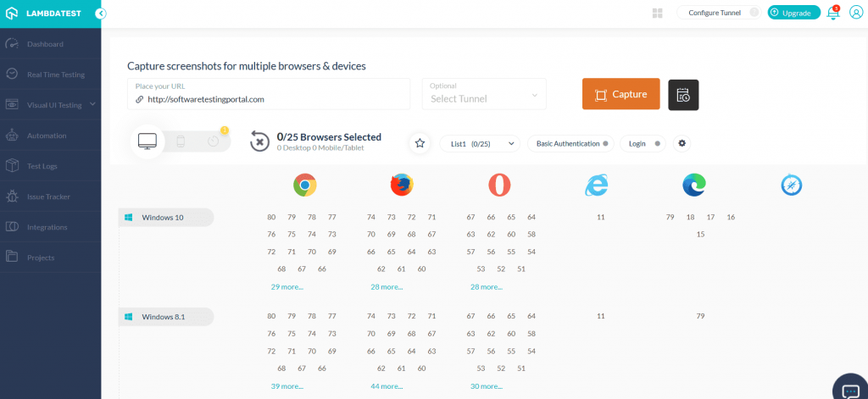The width and height of the screenshot is (868, 399).
Task: Click the Internet Explorer icon
Action: [x=597, y=185]
